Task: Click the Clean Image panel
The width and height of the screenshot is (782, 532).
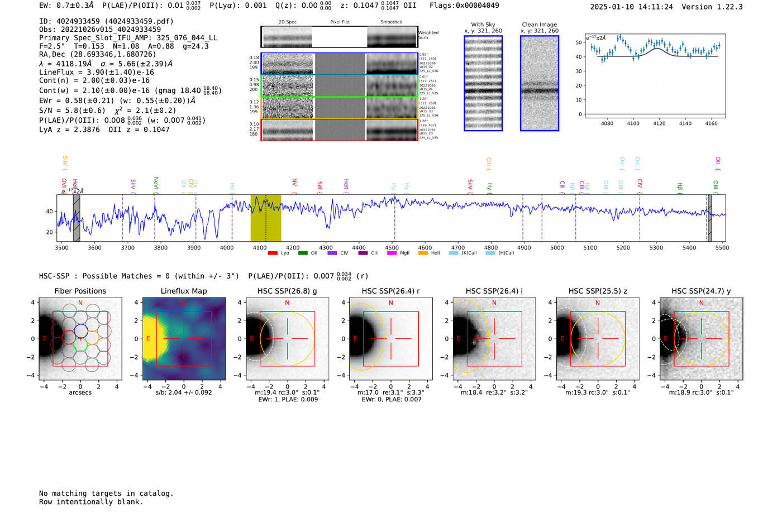Action: pos(540,83)
